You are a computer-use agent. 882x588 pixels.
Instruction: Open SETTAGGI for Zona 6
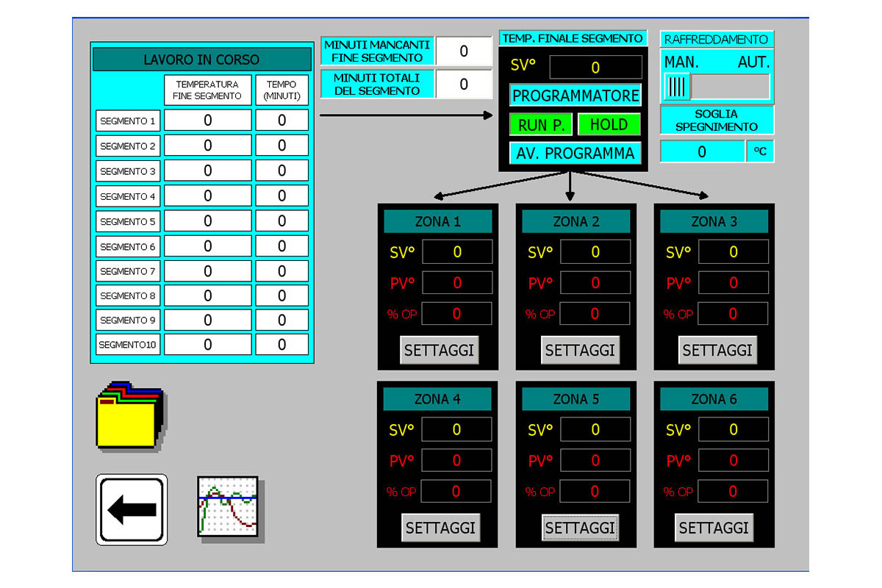714,527
